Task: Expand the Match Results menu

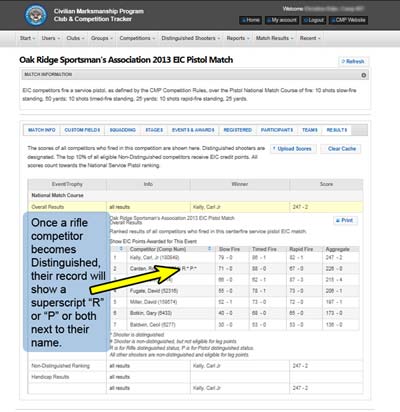Action: [x=275, y=38]
